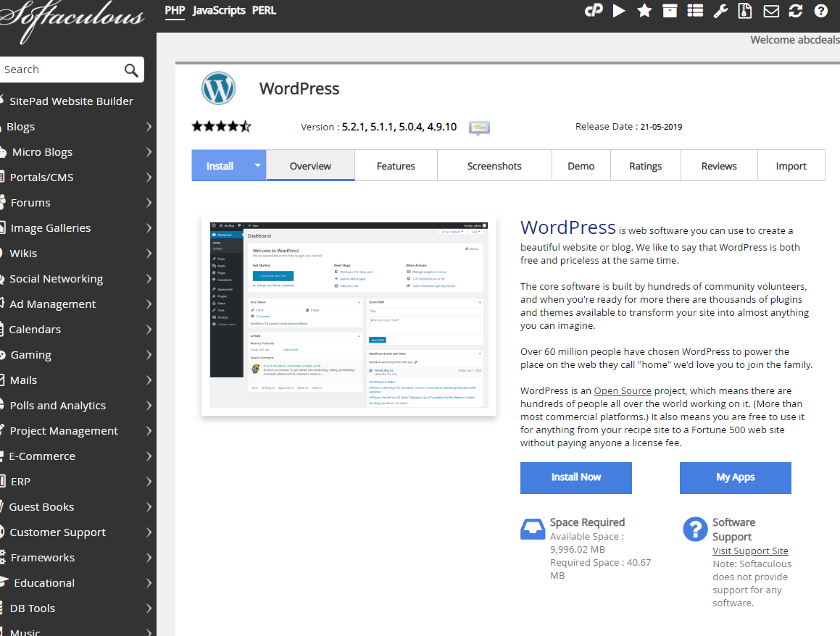Click the Space Required inbox icon
Image resolution: width=840 pixels, height=636 pixels.
click(533, 529)
